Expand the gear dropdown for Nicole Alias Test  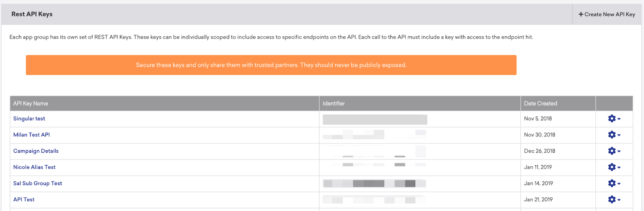click(x=614, y=167)
